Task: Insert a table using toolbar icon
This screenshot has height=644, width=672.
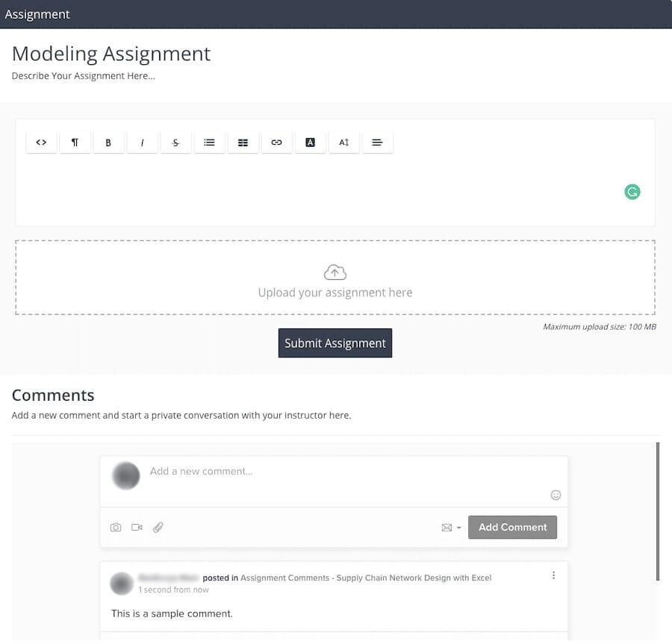Action: [x=243, y=143]
